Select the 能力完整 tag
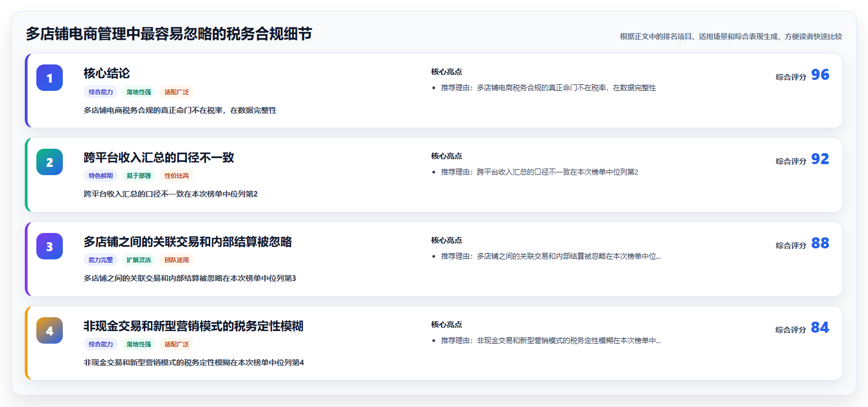 pos(101,260)
